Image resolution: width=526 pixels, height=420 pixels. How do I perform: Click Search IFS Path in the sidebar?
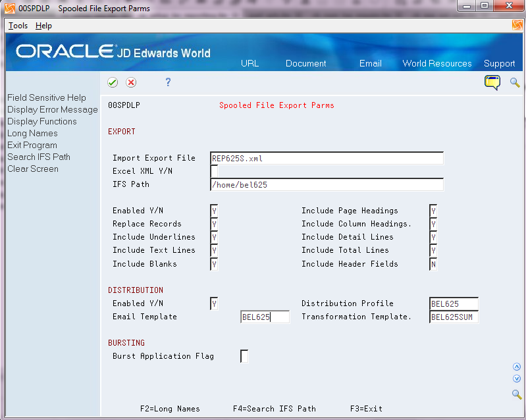(39, 157)
